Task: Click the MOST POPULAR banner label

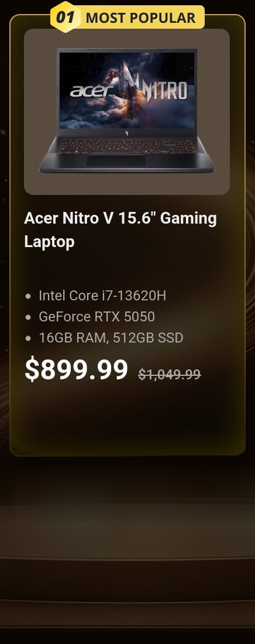Action: [x=140, y=18]
